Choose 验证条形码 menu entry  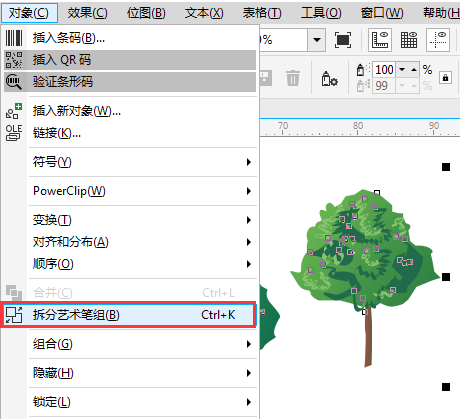(130, 82)
